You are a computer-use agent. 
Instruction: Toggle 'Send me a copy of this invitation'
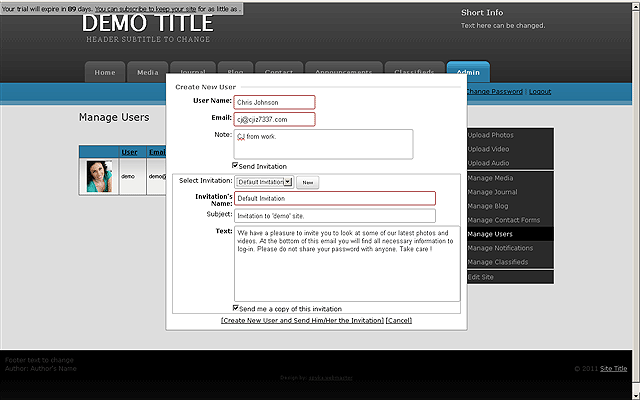point(236,309)
